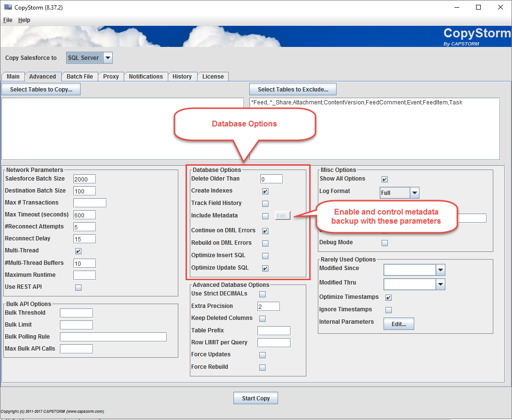Open the Log Format dropdown
The image size is (512, 420).
[414, 193]
